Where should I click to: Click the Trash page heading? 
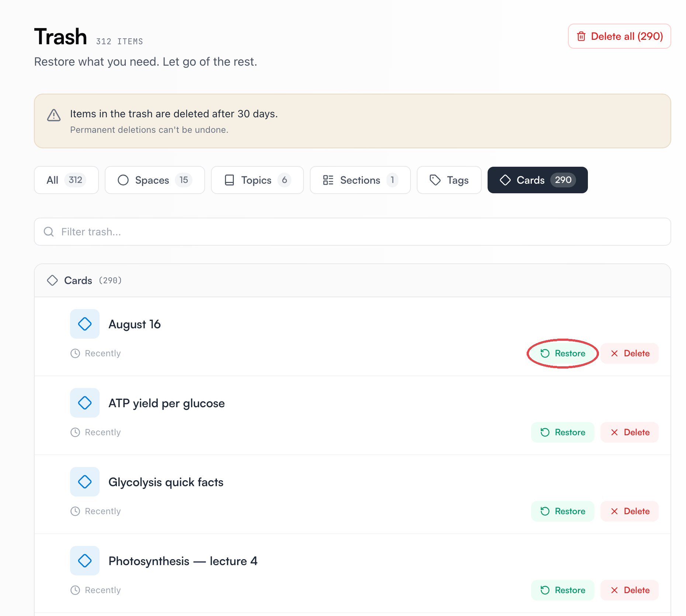(60, 37)
